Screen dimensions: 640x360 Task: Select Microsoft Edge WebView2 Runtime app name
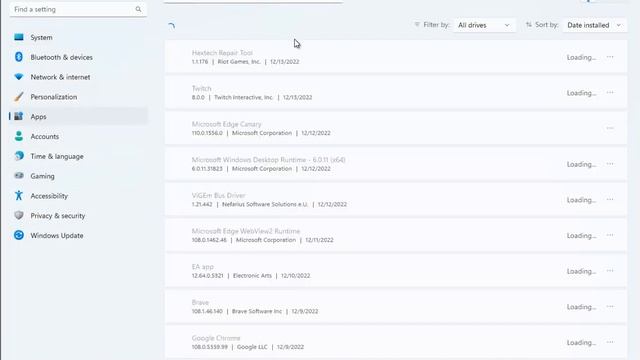[246, 231]
